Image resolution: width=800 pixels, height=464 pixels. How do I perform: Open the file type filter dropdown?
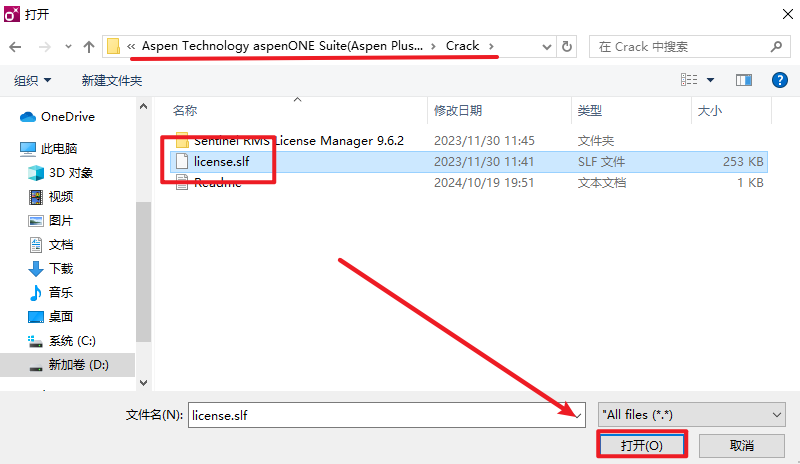click(690, 414)
